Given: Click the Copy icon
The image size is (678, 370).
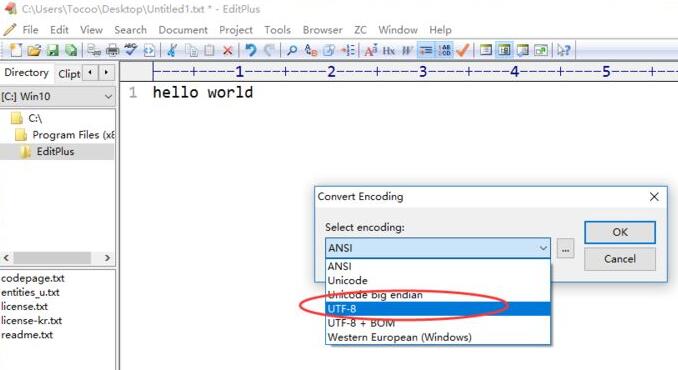Looking at the screenshot, I should point(191,51).
